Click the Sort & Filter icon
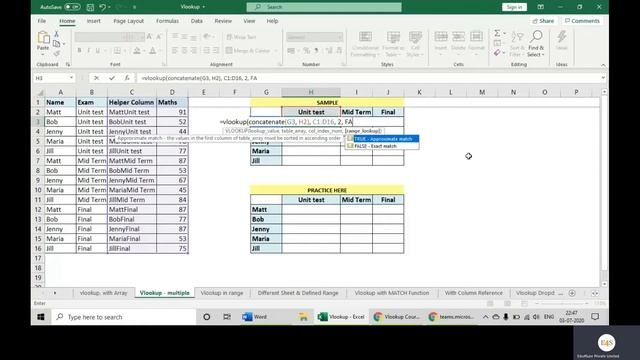The width and height of the screenshot is (640, 360). pos(517,38)
